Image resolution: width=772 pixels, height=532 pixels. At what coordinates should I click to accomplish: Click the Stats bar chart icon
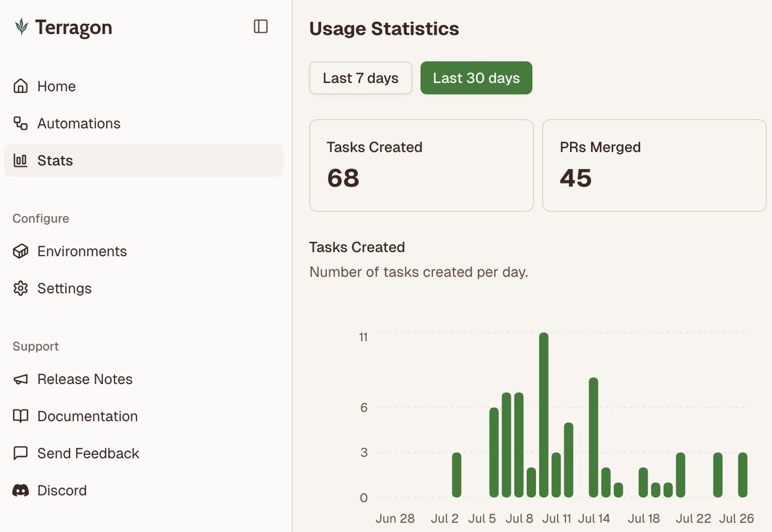click(21, 161)
